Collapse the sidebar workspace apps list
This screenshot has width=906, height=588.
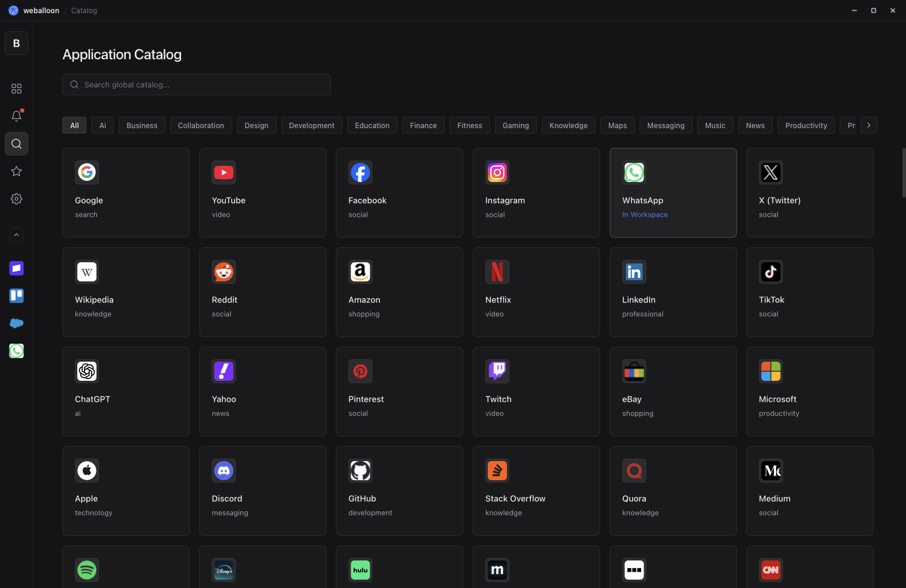pyautogui.click(x=16, y=235)
